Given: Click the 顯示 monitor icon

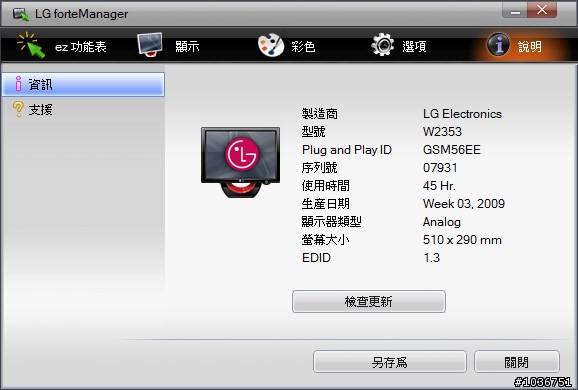Looking at the screenshot, I should click(150, 45).
